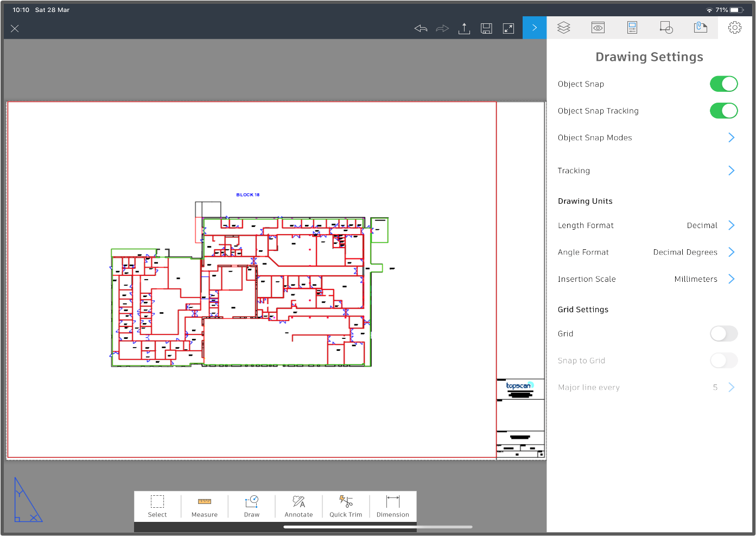756x536 pixels.
Task: Open the attachments panel
Action: pos(700,27)
